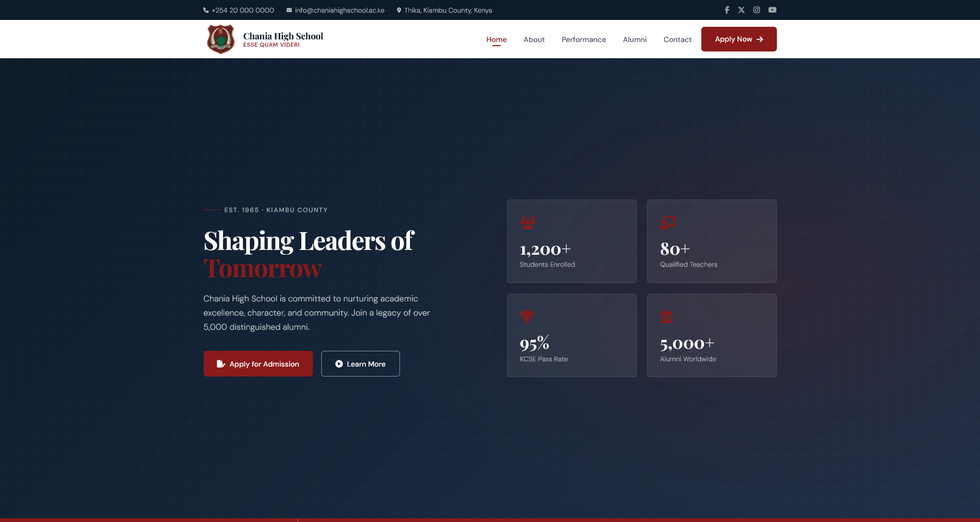Open the school's X profile
Viewport: 980px width, 522px height.
click(x=741, y=9)
